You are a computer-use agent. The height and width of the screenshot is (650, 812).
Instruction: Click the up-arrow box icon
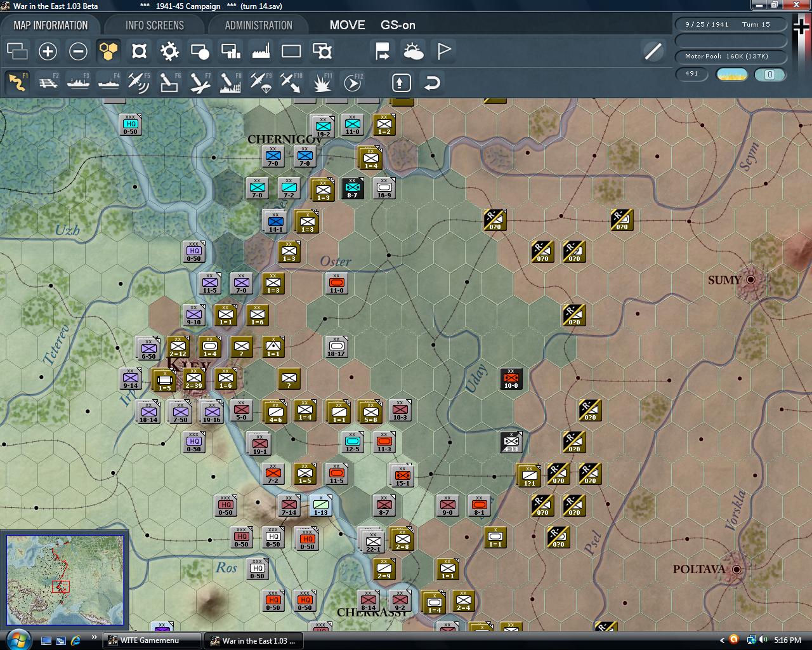401,83
